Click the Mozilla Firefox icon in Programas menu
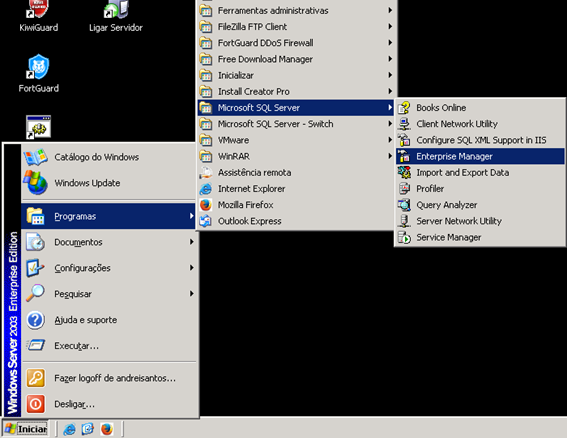The width and height of the screenshot is (567, 438). tap(206, 205)
